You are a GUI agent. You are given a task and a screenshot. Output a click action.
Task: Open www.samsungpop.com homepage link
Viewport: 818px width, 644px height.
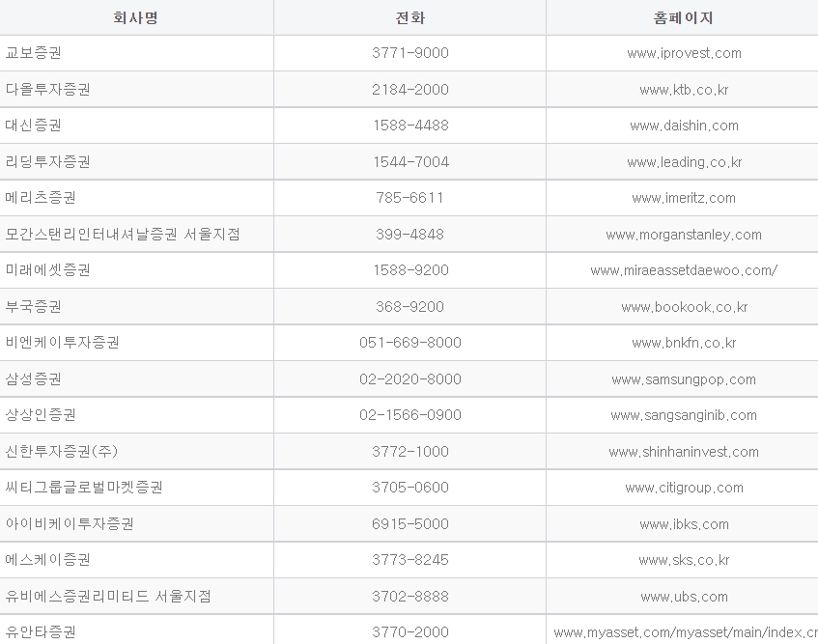click(684, 379)
